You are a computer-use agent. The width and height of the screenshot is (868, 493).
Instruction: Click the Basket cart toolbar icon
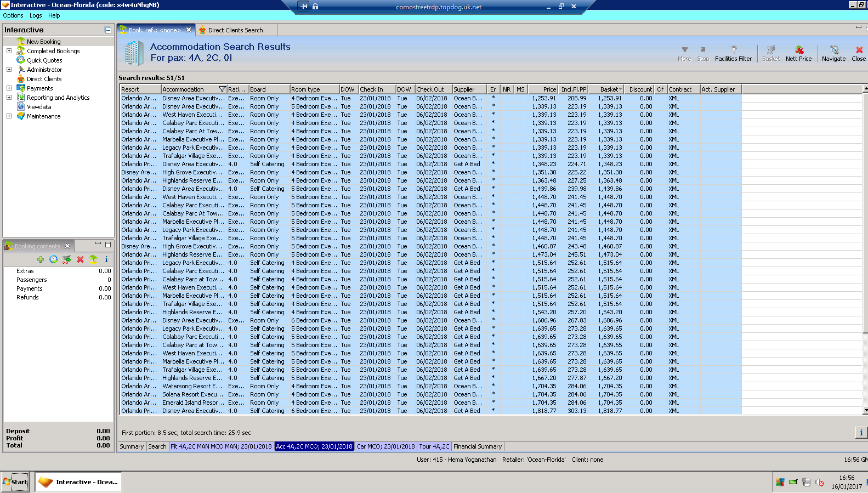tap(770, 49)
